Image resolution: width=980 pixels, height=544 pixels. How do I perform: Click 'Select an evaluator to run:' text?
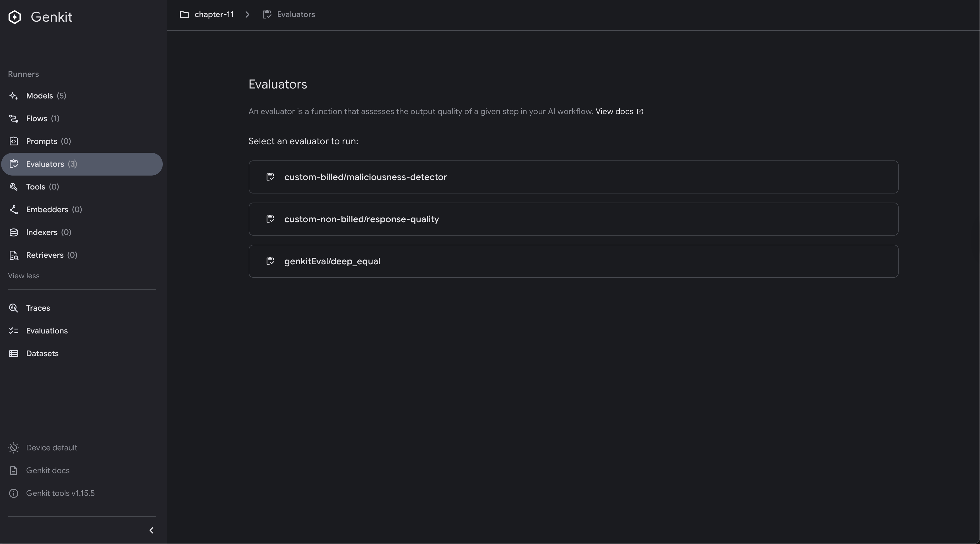point(303,141)
